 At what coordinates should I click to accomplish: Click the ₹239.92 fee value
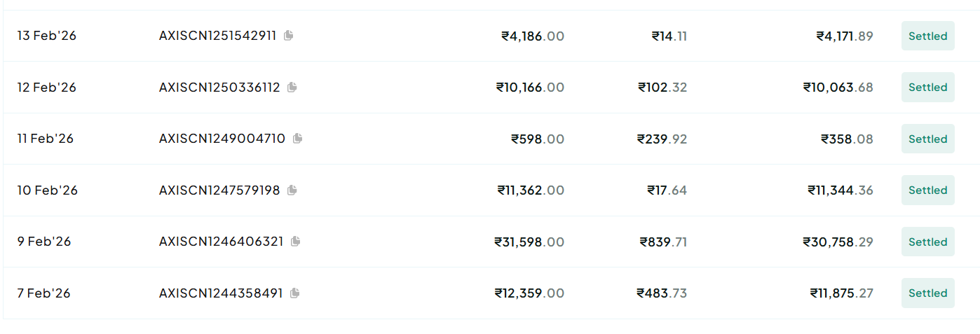662,139
